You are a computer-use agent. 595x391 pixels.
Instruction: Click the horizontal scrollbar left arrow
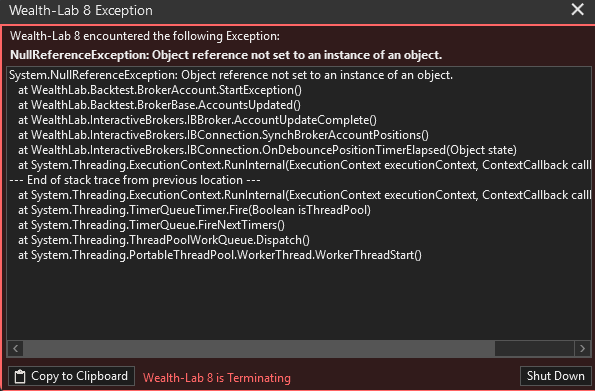click(x=16, y=348)
